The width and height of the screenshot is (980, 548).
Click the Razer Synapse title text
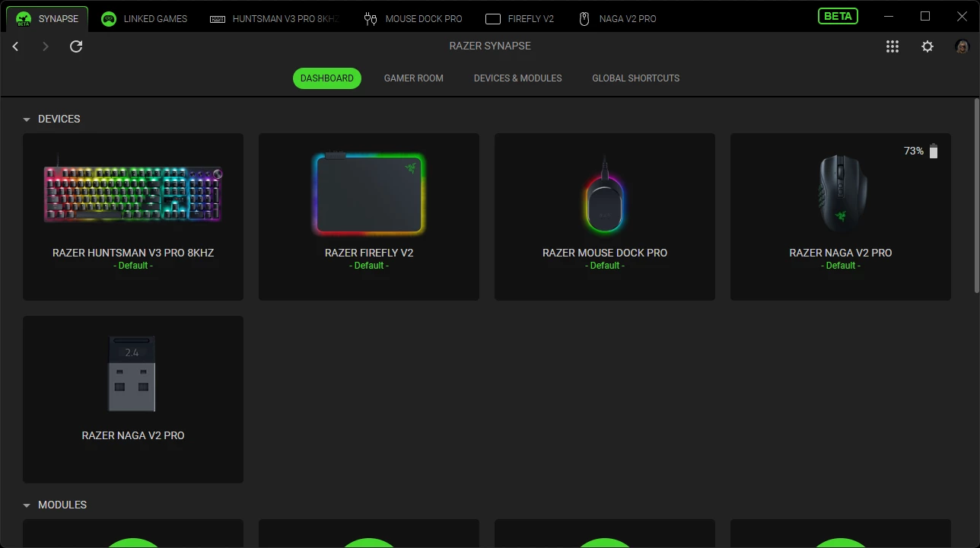(490, 46)
